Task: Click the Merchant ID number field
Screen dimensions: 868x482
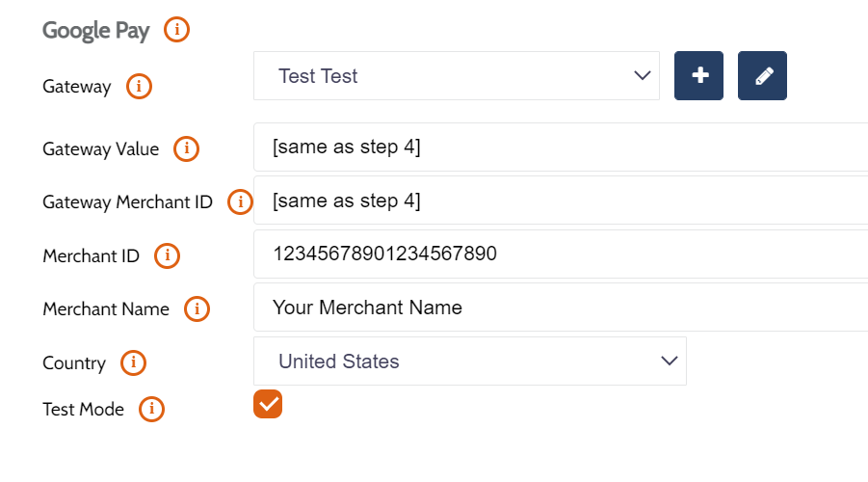Action: coord(559,254)
